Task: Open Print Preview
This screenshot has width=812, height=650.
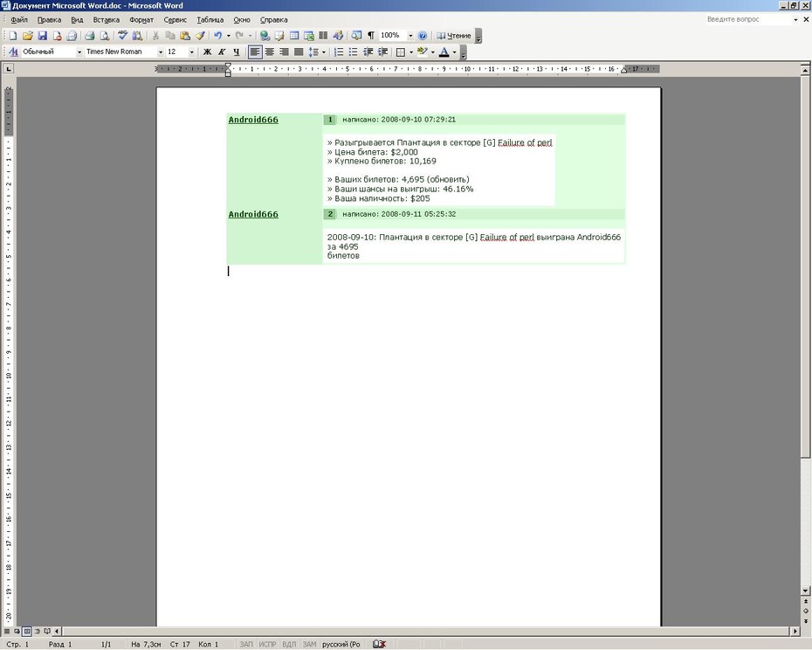Action: tap(104, 36)
